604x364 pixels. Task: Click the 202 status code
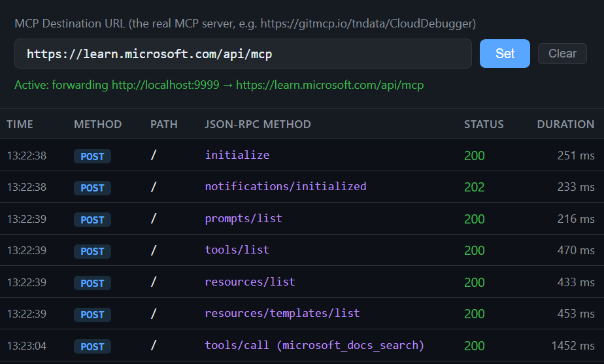tap(474, 188)
